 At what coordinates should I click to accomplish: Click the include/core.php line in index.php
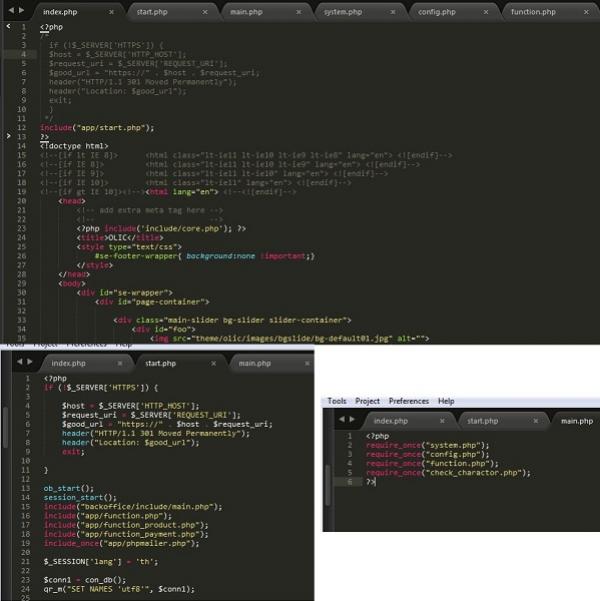click(161, 229)
